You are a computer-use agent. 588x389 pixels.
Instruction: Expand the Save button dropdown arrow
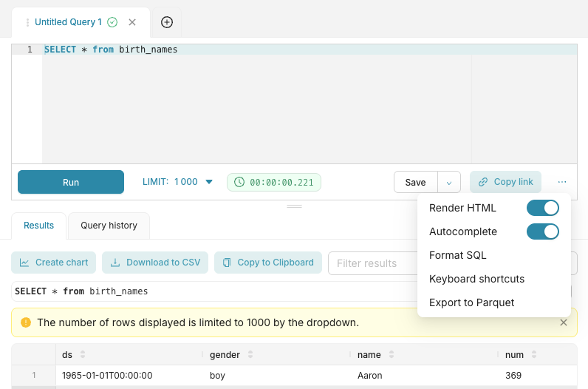[x=449, y=182]
